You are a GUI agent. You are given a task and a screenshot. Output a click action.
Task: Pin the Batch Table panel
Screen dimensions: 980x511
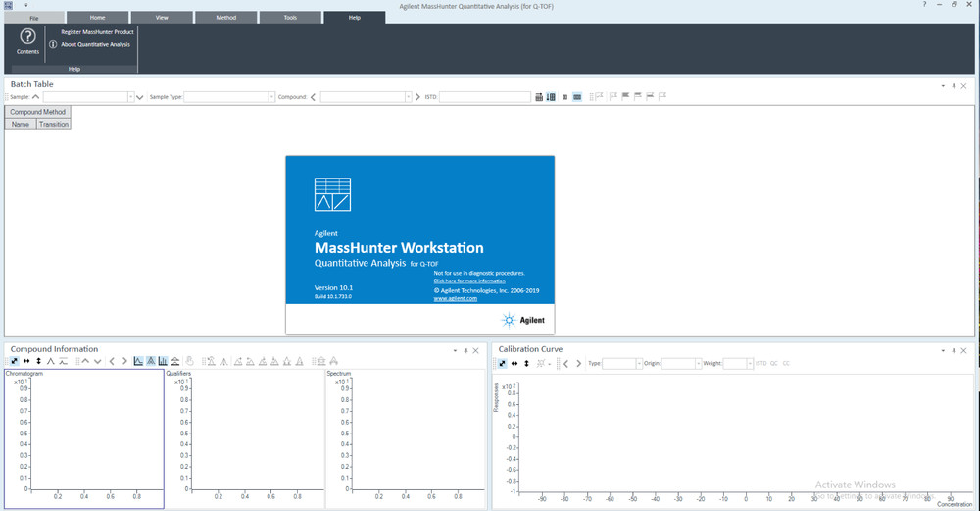(x=954, y=86)
